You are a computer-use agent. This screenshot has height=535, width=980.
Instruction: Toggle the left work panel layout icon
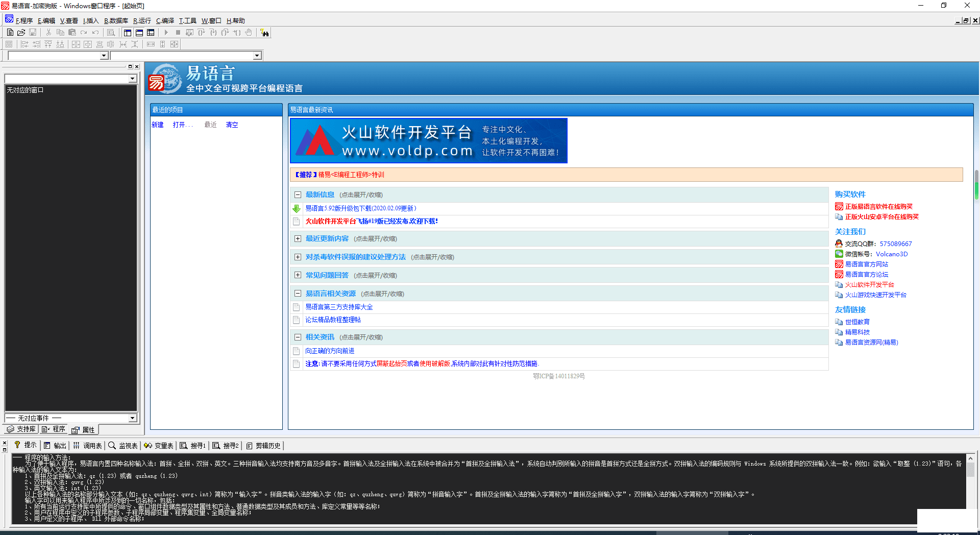pos(128,32)
